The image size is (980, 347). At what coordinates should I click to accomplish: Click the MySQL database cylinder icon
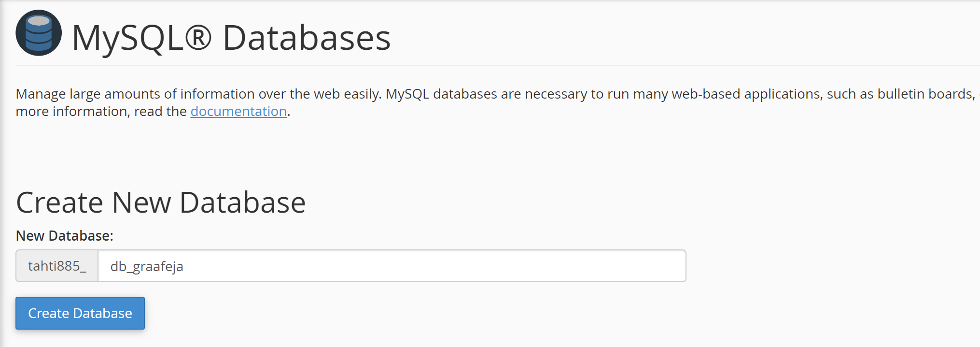39,33
